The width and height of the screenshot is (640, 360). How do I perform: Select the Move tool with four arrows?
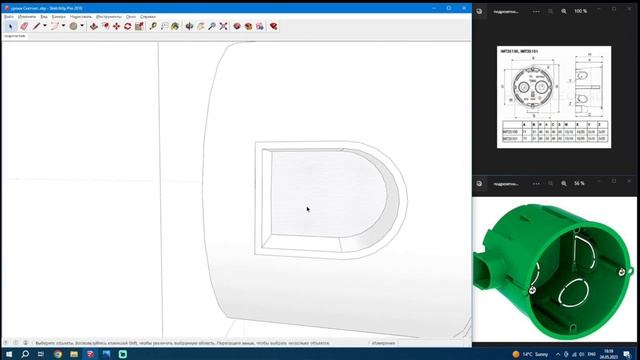[117, 27]
